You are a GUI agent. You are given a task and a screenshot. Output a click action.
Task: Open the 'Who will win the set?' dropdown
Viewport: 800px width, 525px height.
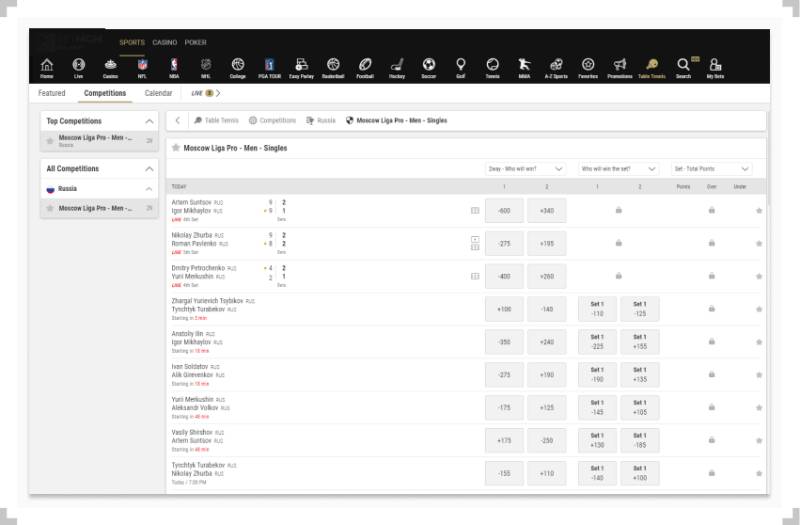[x=618, y=169]
